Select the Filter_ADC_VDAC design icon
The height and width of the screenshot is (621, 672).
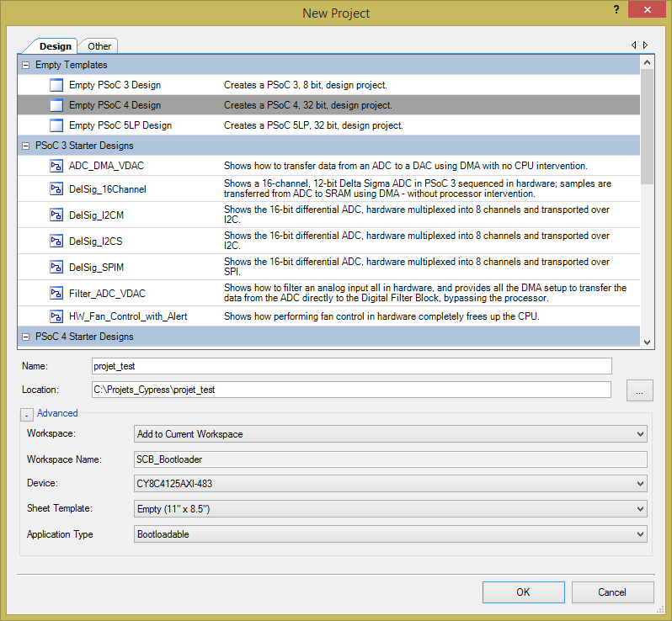click(56, 293)
